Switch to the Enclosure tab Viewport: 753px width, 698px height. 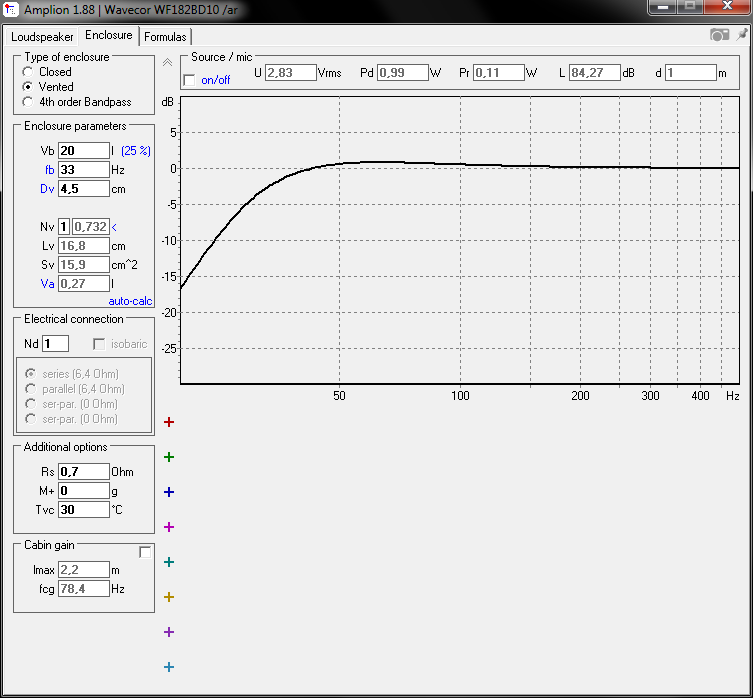pos(109,36)
